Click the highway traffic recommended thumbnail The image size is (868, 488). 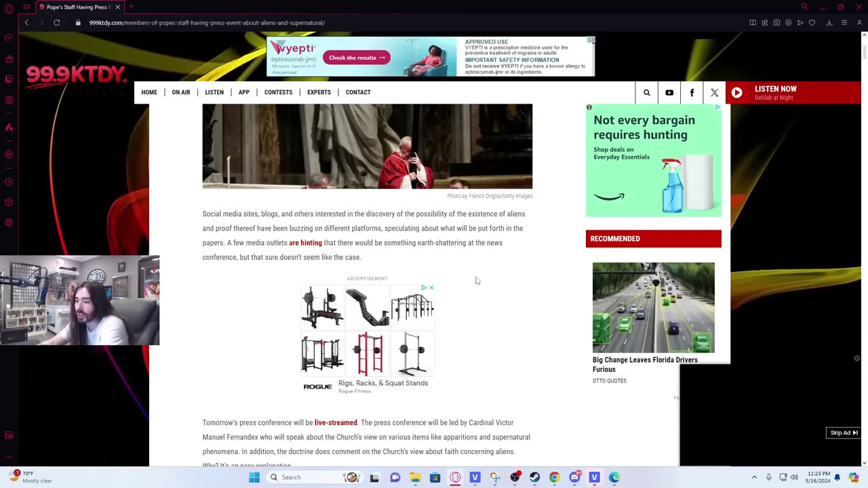pyautogui.click(x=654, y=308)
